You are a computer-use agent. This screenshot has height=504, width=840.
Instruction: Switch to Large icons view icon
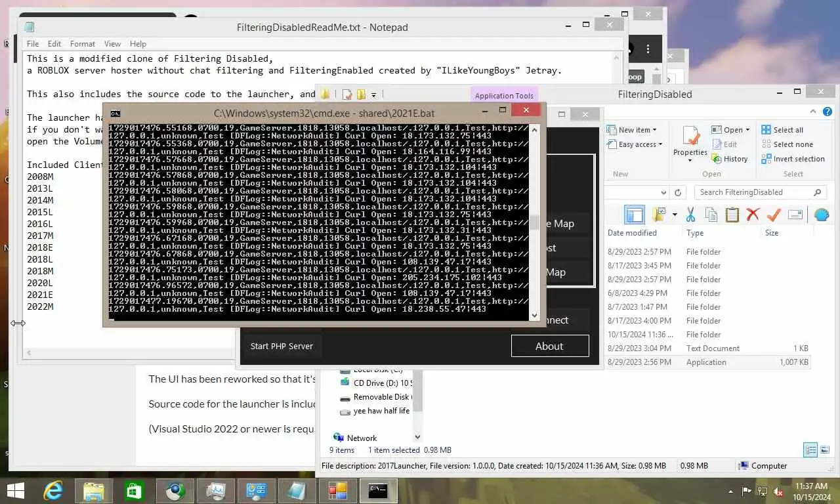coord(825,450)
